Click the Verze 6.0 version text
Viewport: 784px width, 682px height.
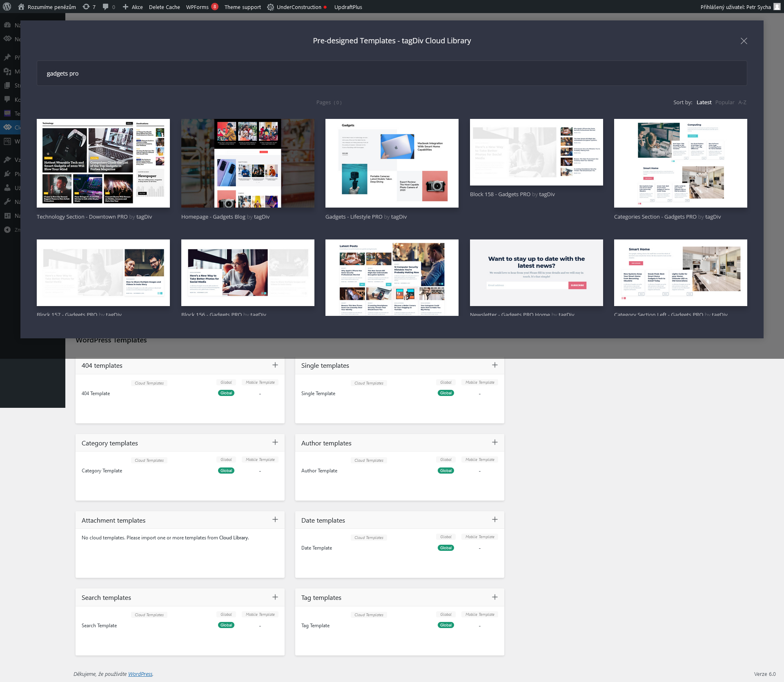pyautogui.click(x=764, y=674)
